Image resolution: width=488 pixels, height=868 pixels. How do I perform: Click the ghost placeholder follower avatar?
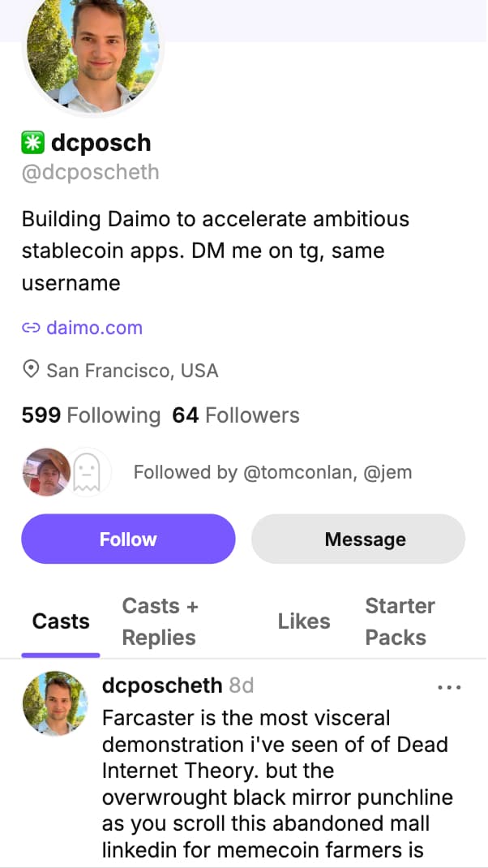[87, 471]
